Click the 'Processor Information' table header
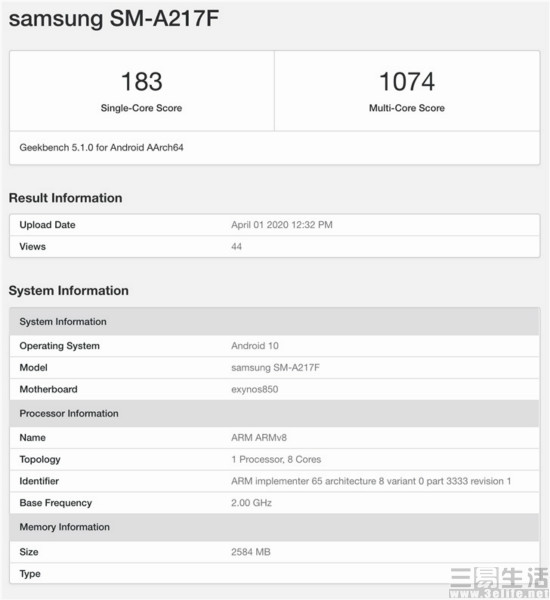Image resolution: width=550 pixels, height=600 pixels. pyautogui.click(x=274, y=413)
